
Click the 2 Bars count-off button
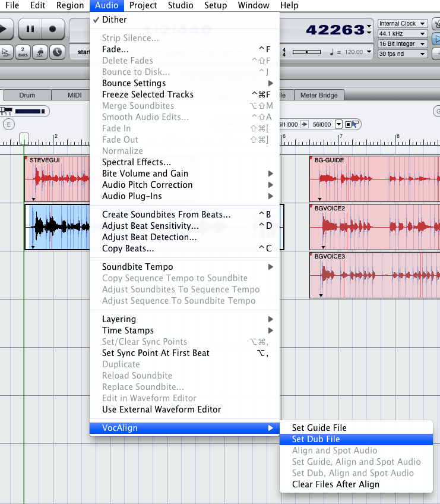pos(23,52)
